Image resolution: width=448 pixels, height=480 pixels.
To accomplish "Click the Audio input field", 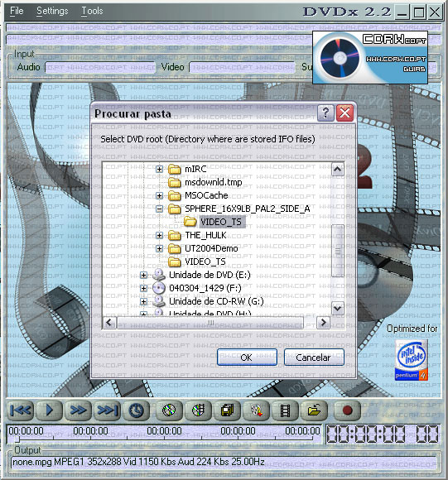I will pos(100,67).
